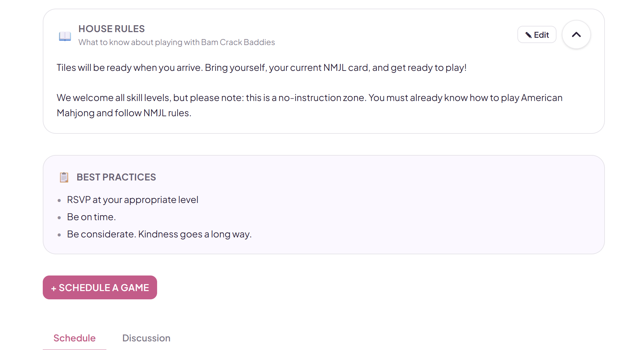
Task: Edit the House Rules section
Action: coord(537,35)
